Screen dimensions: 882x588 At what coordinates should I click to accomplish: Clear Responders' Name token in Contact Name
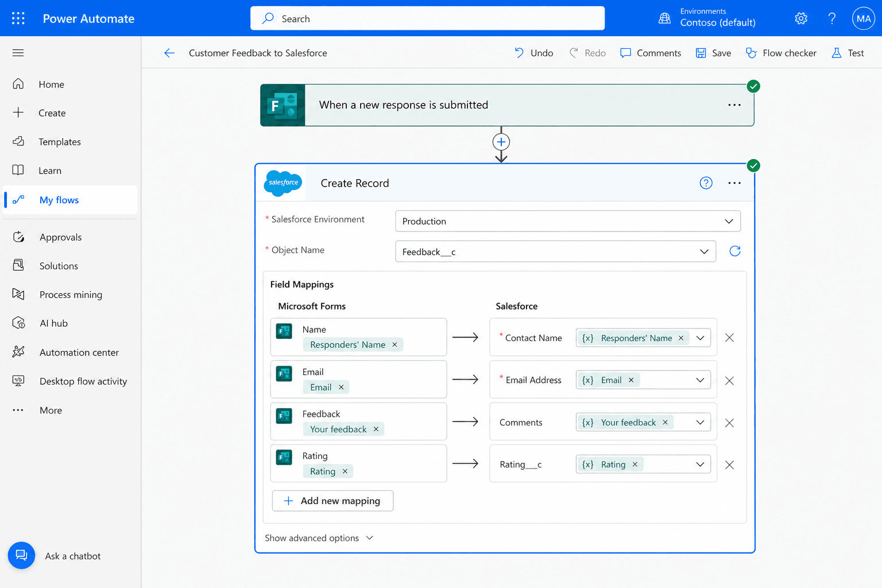(x=681, y=338)
